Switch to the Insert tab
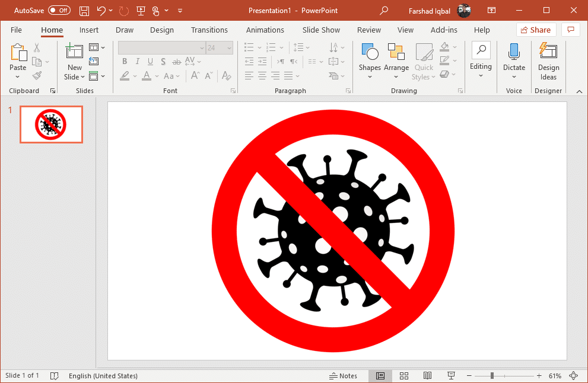 point(89,30)
